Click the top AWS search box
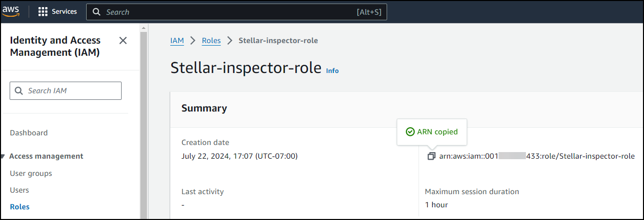The height and width of the screenshot is (220, 644). click(x=228, y=12)
